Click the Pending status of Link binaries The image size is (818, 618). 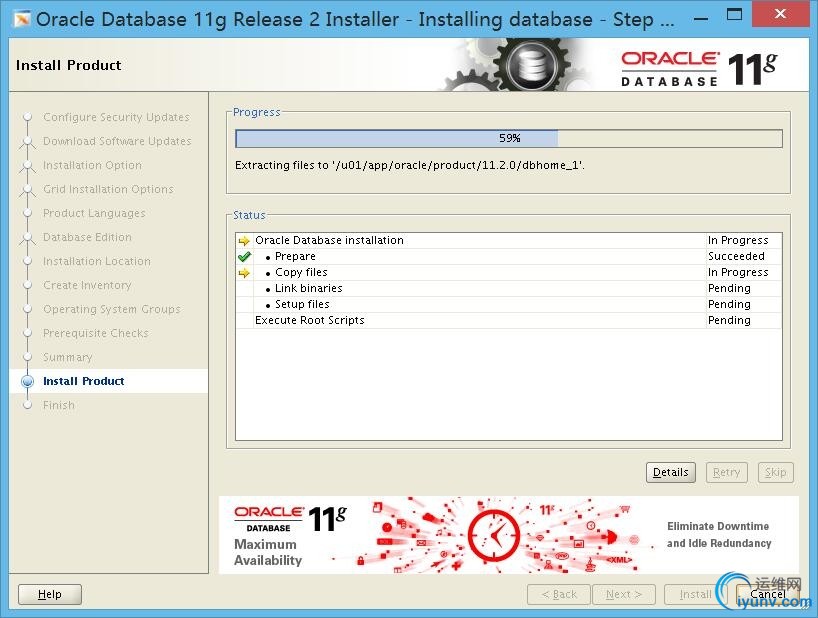tap(729, 288)
